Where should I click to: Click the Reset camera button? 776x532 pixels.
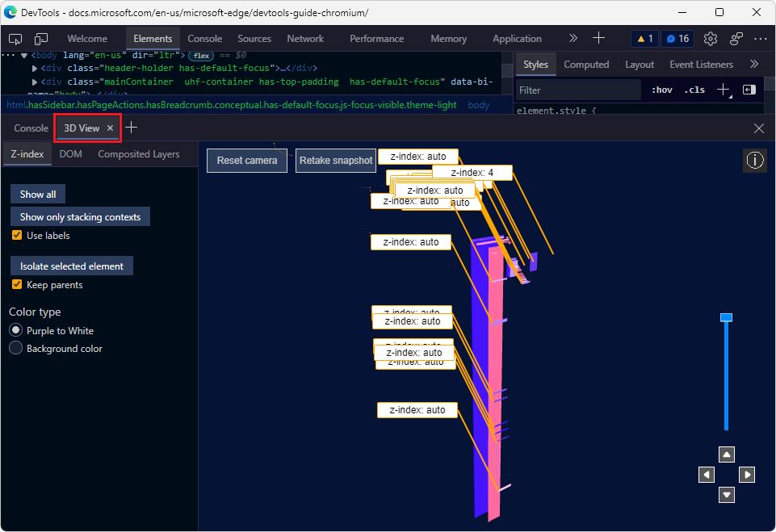(x=246, y=160)
